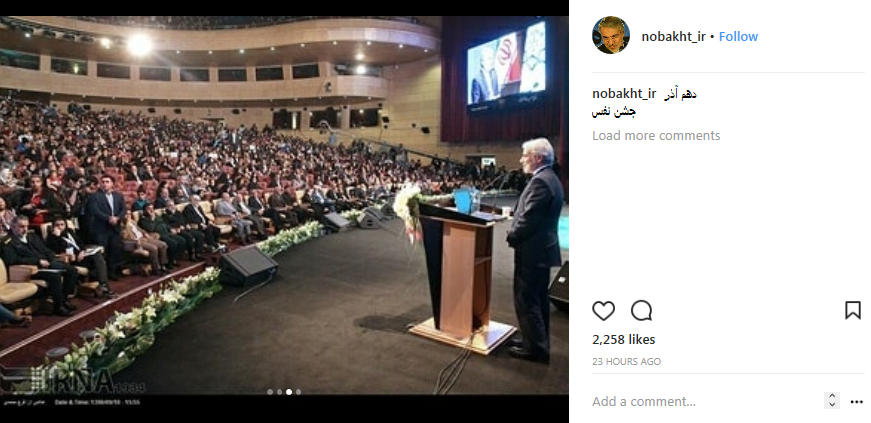
Task: Open the nobakht_ir profile picture
Action: 611,35
